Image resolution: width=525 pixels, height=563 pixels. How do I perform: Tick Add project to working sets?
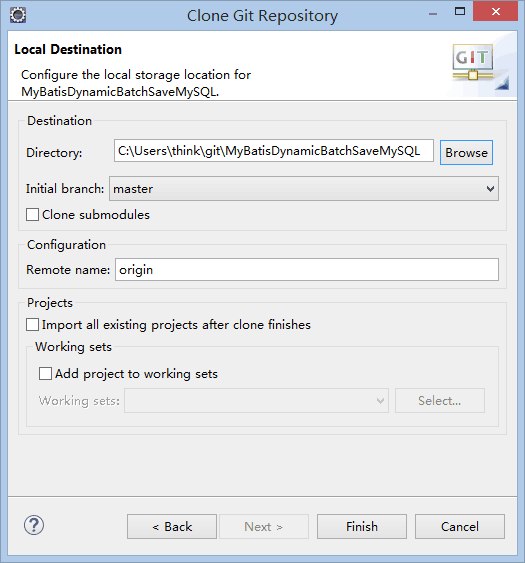click(x=45, y=373)
